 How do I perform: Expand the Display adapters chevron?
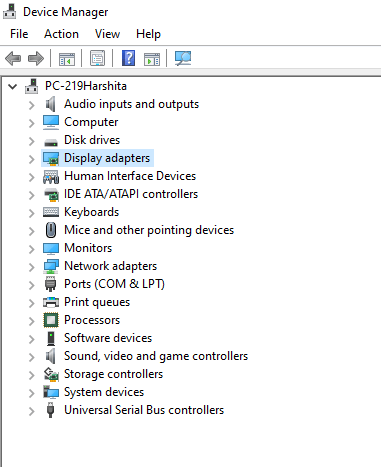[x=31, y=159]
